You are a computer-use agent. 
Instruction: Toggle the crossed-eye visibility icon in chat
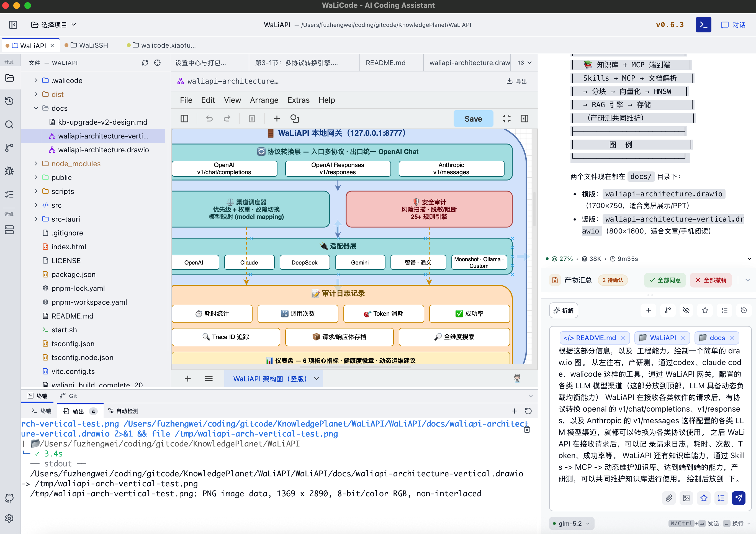coord(686,310)
